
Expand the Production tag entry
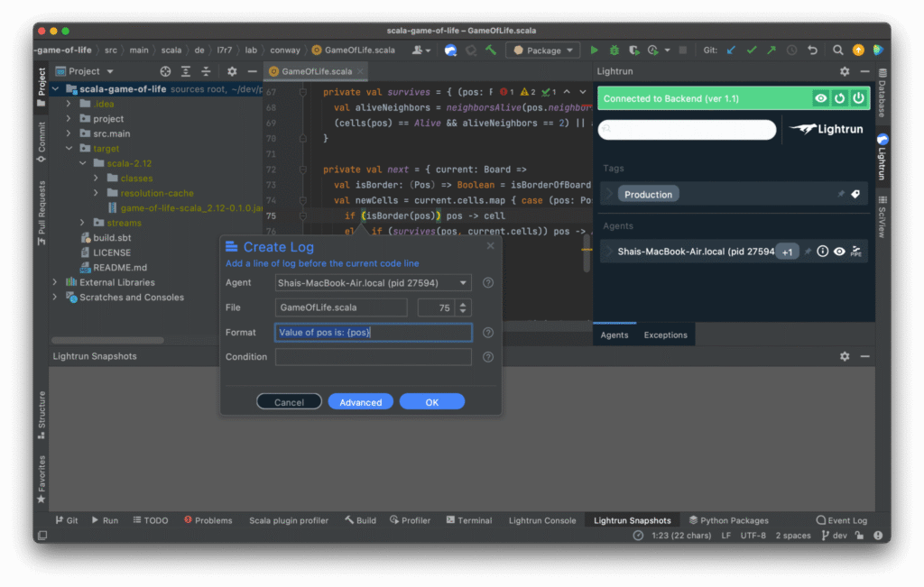point(609,194)
